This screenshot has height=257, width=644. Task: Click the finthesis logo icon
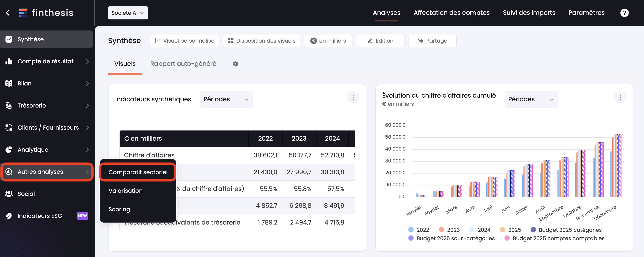(23, 13)
